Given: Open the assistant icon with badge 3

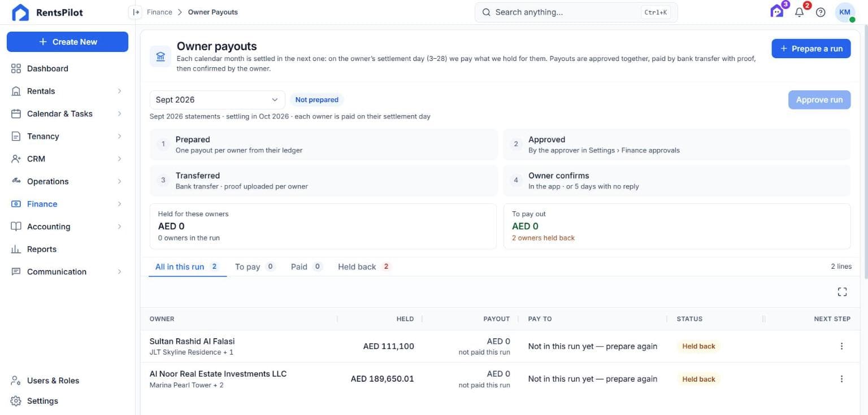Looking at the screenshot, I should pos(778,11).
